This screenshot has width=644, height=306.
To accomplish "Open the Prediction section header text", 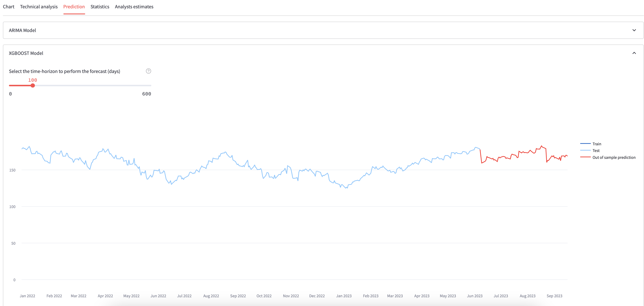I will pos(74,7).
